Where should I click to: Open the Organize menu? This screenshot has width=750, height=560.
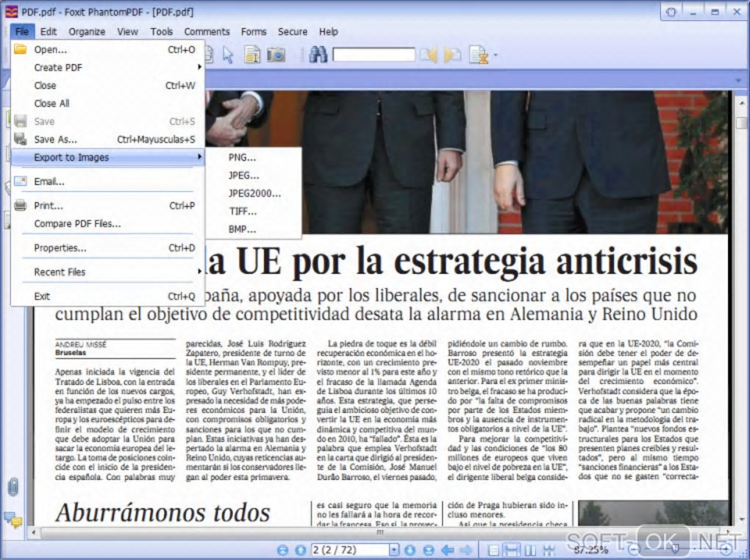point(87,32)
